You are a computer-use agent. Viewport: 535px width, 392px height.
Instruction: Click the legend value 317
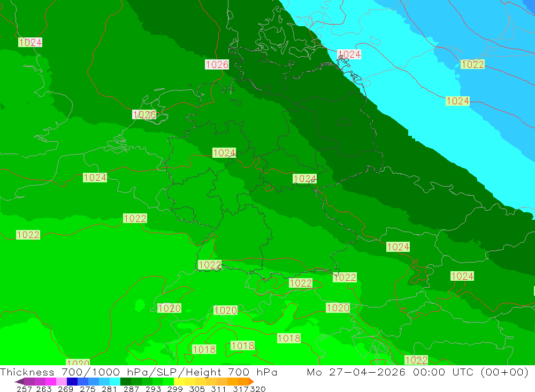241,389
